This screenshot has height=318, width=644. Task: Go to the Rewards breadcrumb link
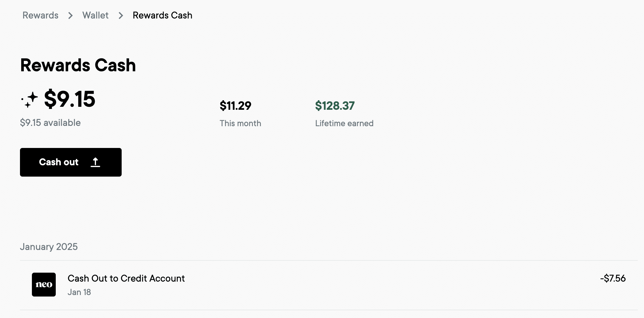pyautogui.click(x=41, y=15)
